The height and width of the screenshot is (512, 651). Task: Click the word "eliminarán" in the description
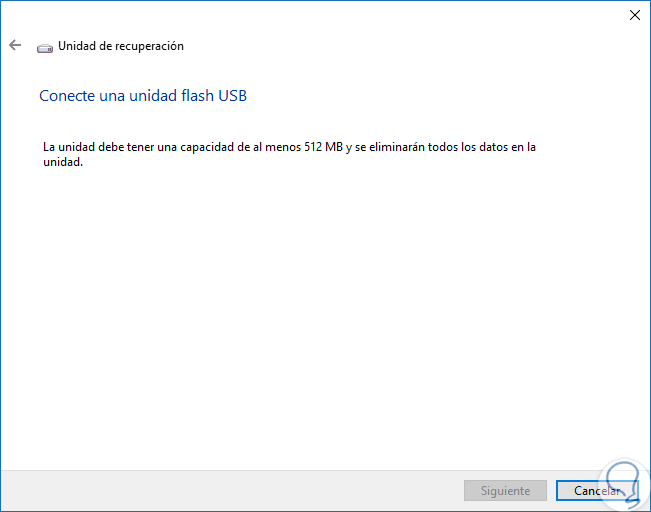[395, 147]
